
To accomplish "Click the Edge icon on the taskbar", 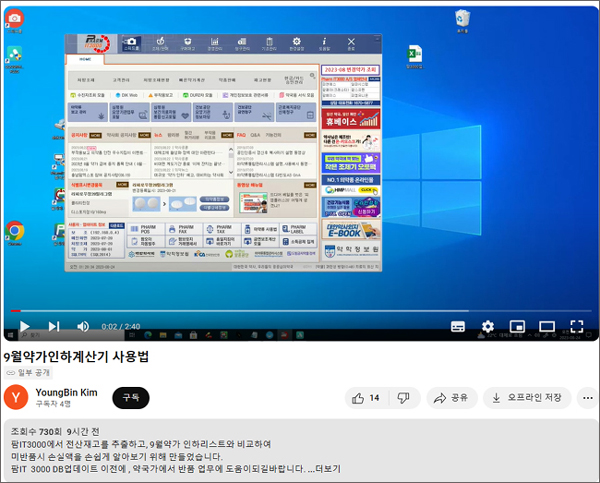I will [148, 335].
